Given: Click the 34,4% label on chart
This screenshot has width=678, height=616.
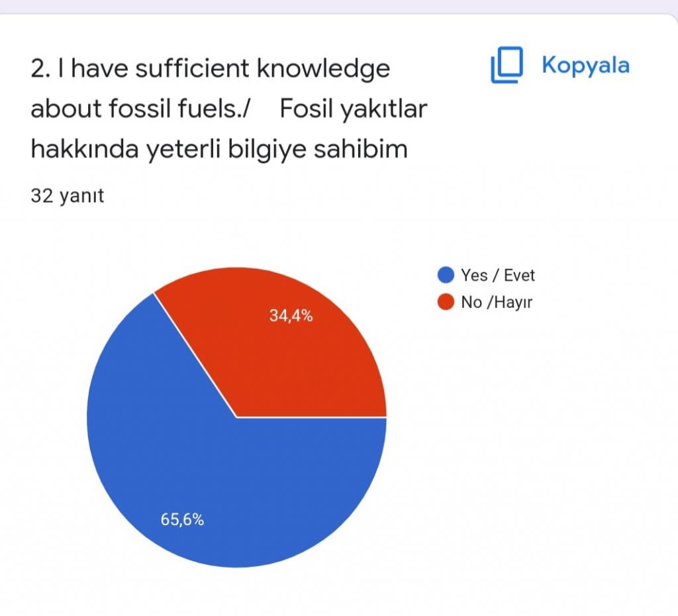Looking at the screenshot, I should click(x=291, y=316).
